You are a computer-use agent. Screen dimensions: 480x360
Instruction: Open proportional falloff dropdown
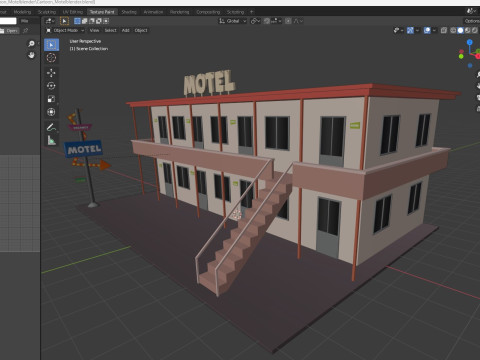(298, 21)
